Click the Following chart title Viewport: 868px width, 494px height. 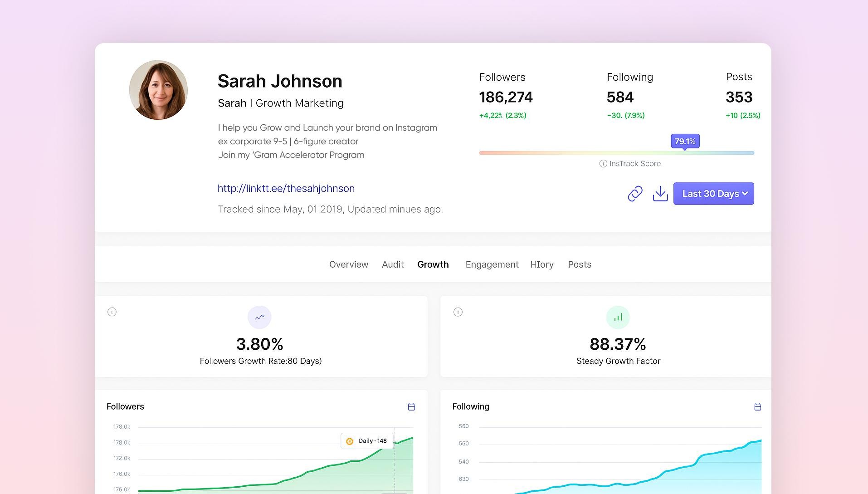(x=471, y=406)
